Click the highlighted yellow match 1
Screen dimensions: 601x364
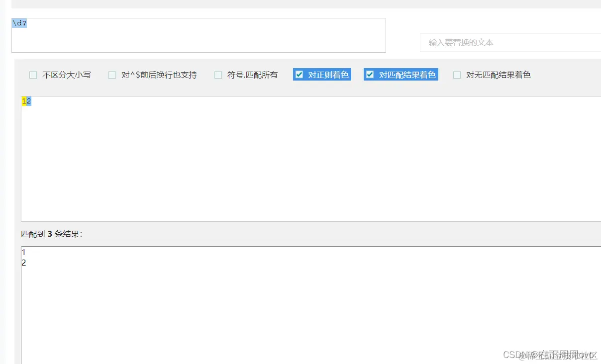click(23, 101)
